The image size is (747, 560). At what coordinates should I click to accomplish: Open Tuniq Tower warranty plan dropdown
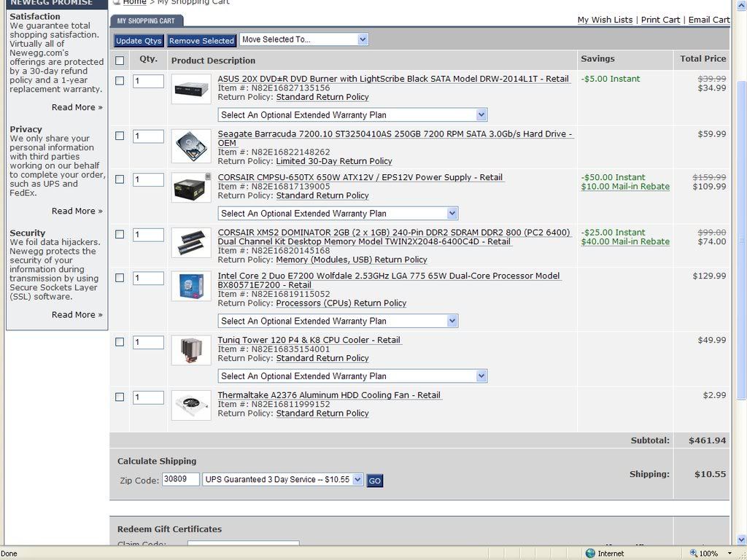352,376
